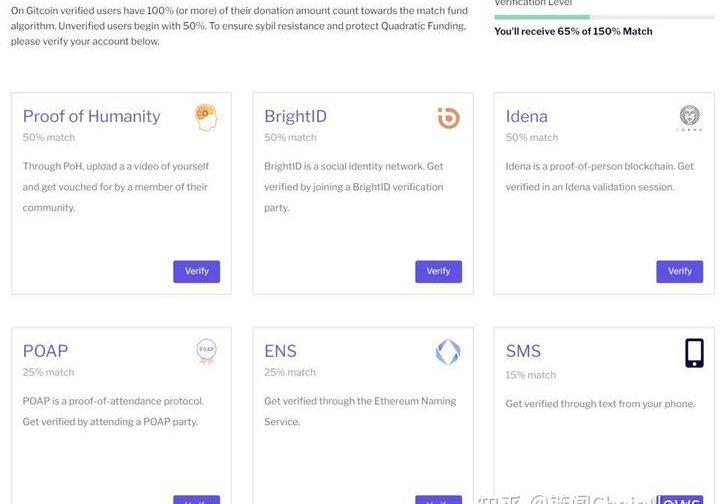
Task: Click the POAP Verify button
Action: tap(197, 500)
